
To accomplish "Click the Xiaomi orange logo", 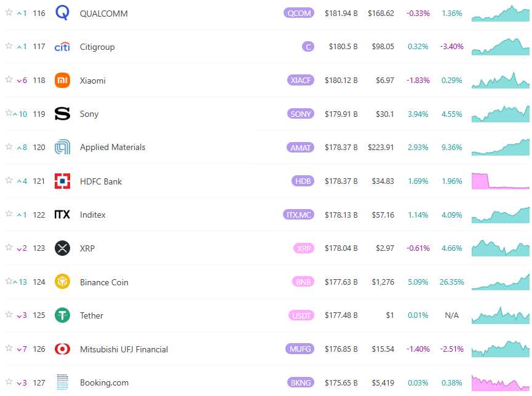I will 62,81.
